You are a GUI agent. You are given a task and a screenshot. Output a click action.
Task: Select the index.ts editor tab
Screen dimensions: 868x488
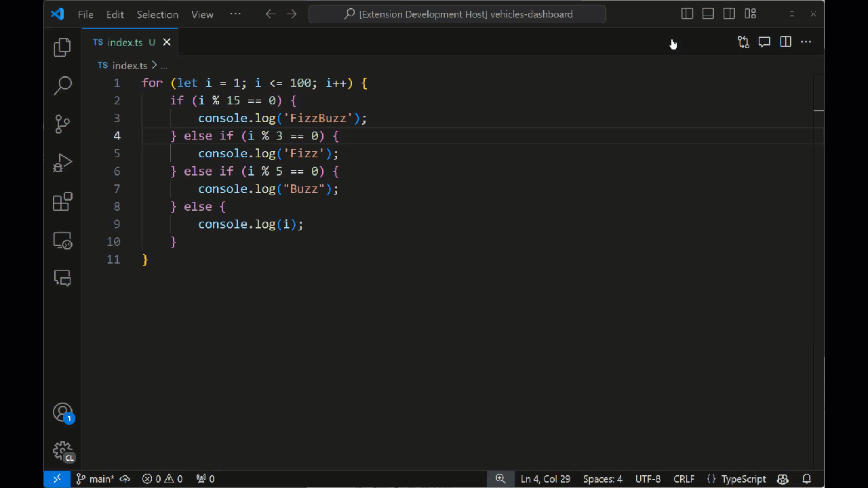pyautogui.click(x=125, y=42)
